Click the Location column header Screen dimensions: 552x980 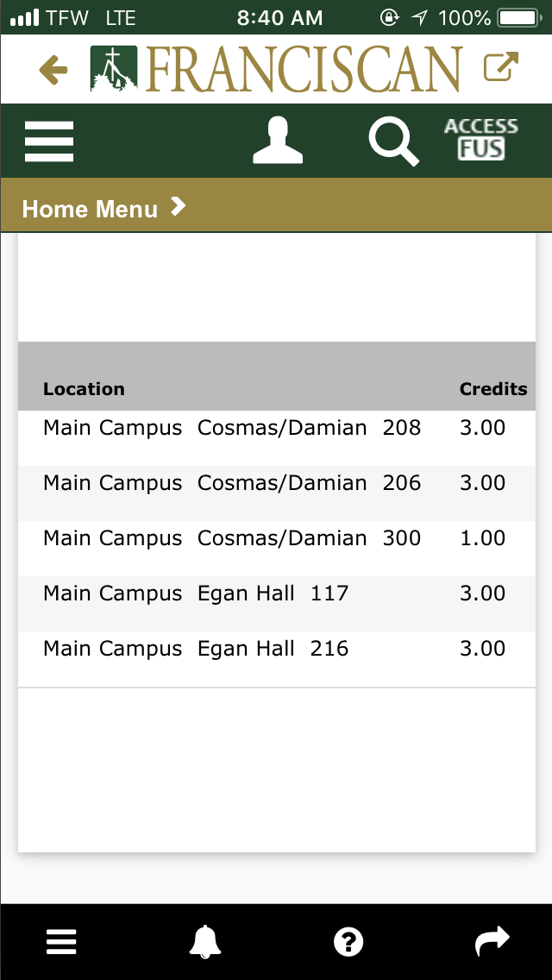pyautogui.click(x=84, y=389)
